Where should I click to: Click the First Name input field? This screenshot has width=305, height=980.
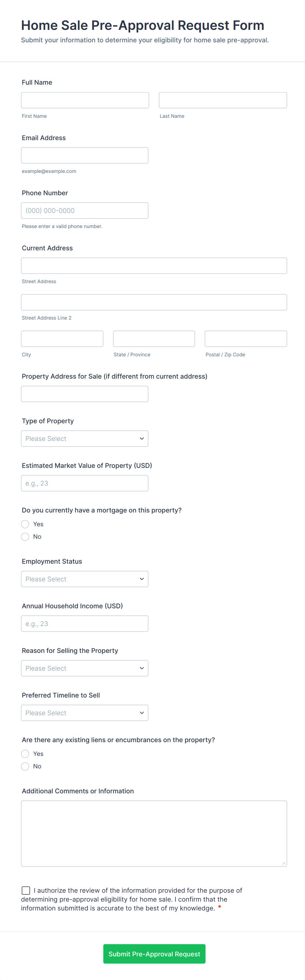pyautogui.click(x=85, y=100)
